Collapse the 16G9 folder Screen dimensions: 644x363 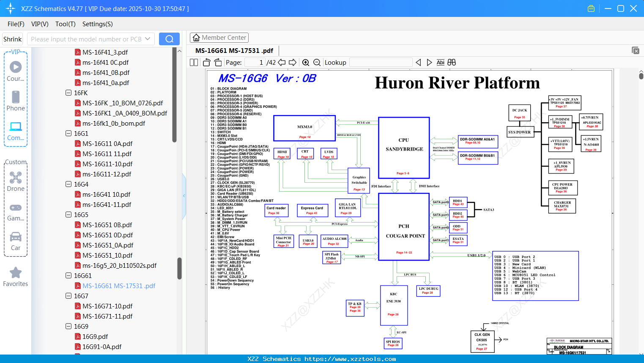point(69,326)
